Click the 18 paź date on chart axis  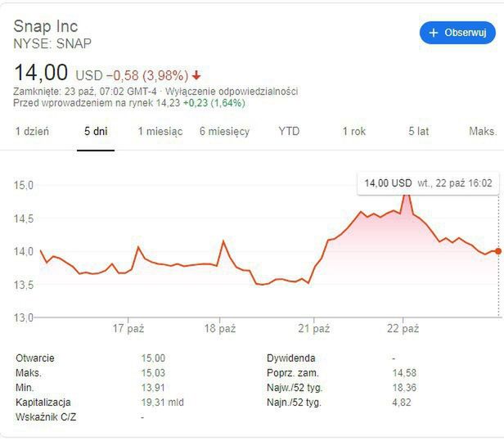220,329
